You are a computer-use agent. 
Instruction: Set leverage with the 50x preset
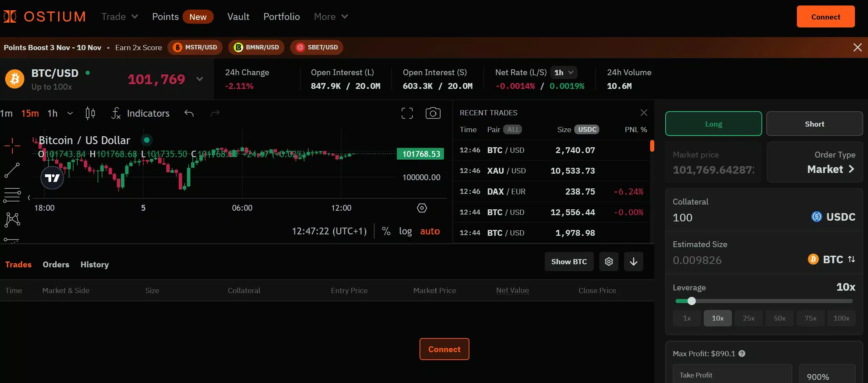(x=779, y=318)
